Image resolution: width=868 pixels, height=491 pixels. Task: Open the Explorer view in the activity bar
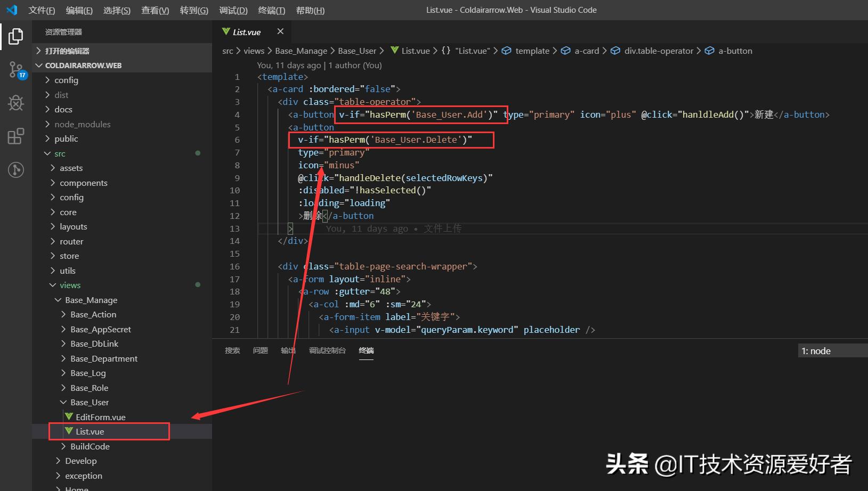(x=15, y=36)
